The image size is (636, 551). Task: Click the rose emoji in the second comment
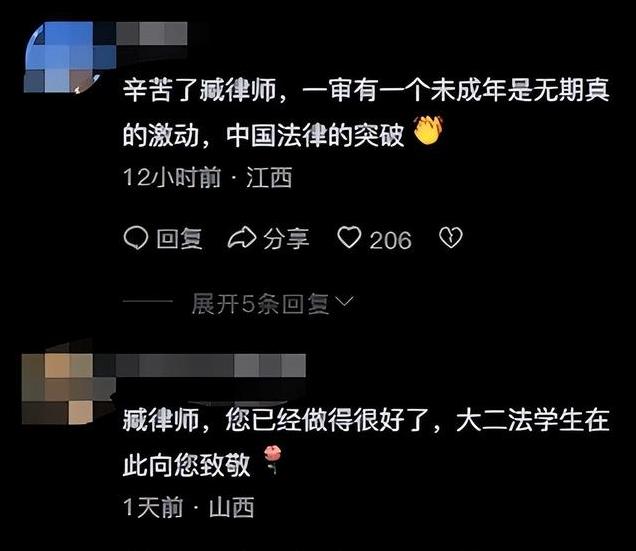pyautogui.click(x=273, y=459)
